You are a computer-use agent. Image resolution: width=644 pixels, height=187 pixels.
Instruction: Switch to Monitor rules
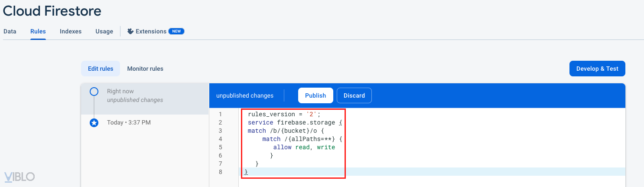pos(145,69)
